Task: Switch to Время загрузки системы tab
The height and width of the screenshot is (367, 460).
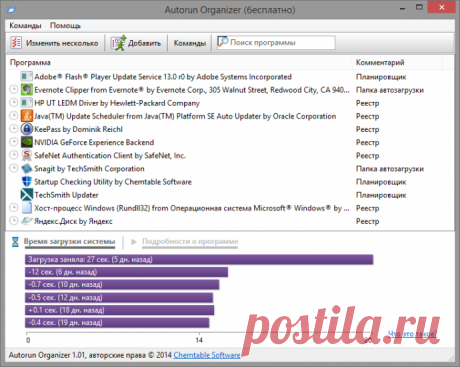Action: coord(69,242)
